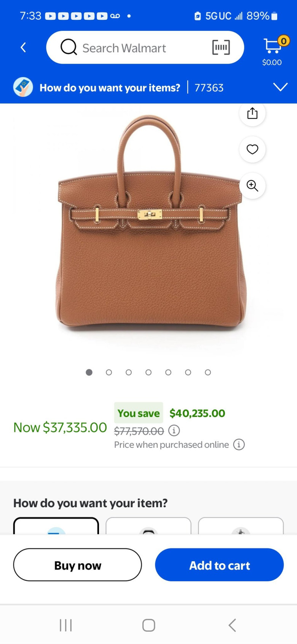
Task: Tap the magnifier icon in search bar
Action: [69, 47]
